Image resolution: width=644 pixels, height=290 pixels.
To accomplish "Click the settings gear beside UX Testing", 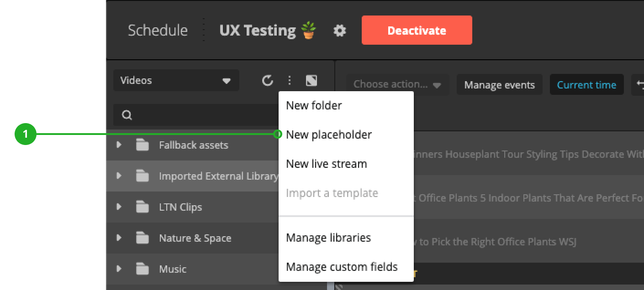I will tap(339, 31).
